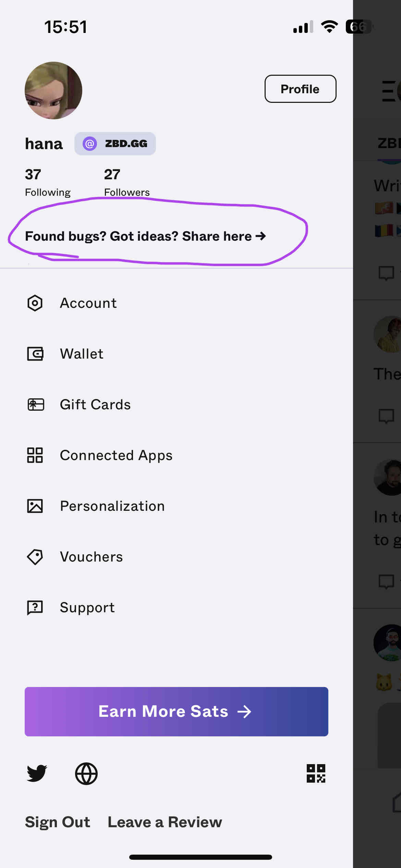Open the globe website icon
This screenshot has width=401, height=868.
[x=86, y=773]
